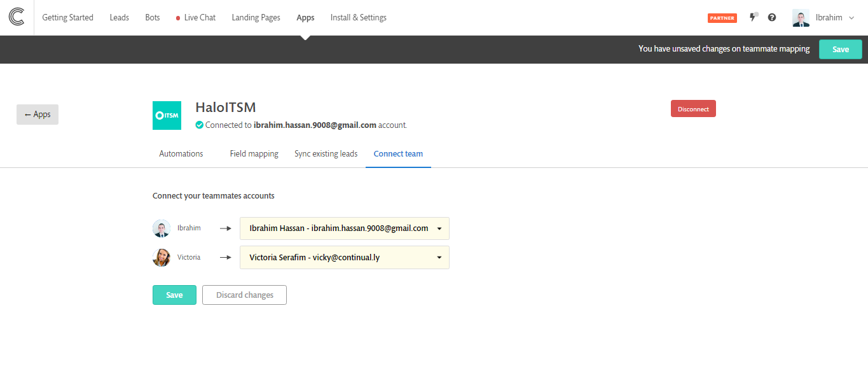The image size is (868, 378).
Task: Open the Bots section
Action: point(153,18)
